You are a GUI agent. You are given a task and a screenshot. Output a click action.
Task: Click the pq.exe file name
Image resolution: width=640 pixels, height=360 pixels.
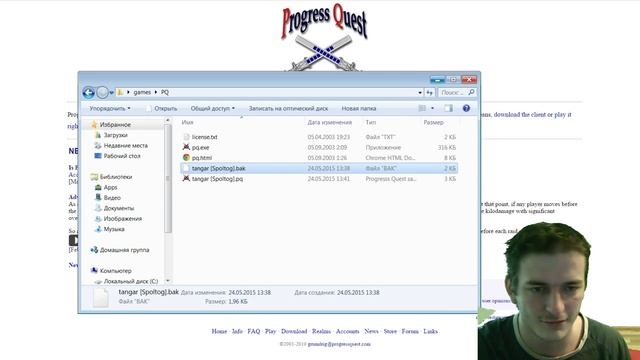[x=200, y=147]
